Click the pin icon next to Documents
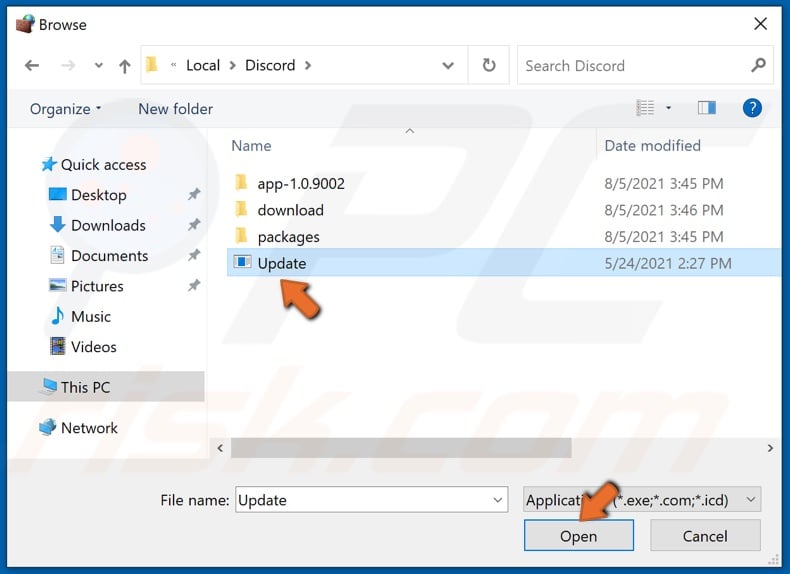 click(x=194, y=255)
